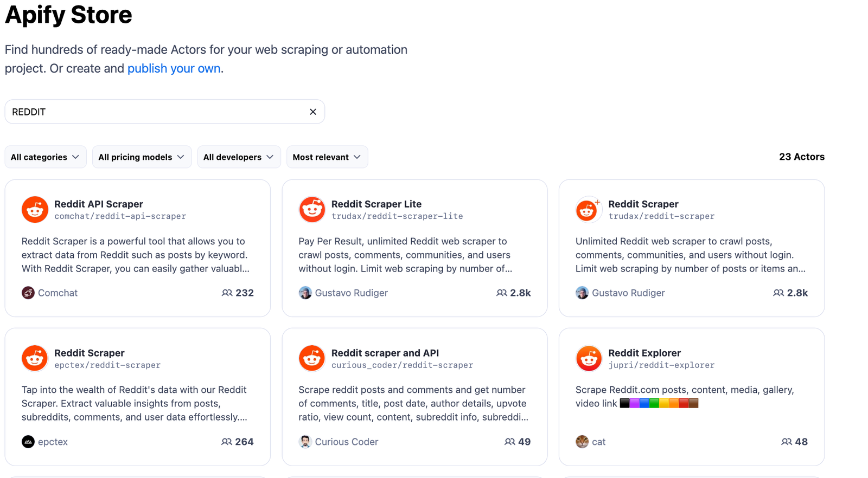Expand the All pricing models filter
Screen dimensions: 868x478
pyautogui.click(x=142, y=157)
